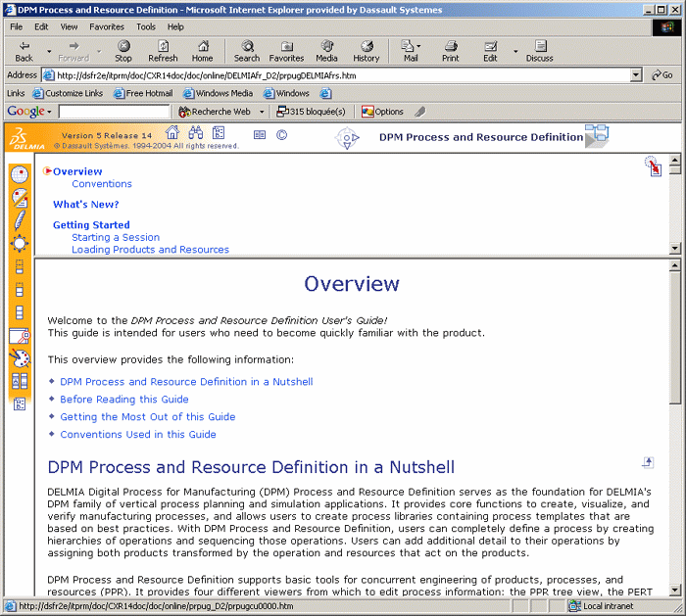686x616 pixels.
Task: Open the Favorites toolbar pane
Action: click(286, 51)
